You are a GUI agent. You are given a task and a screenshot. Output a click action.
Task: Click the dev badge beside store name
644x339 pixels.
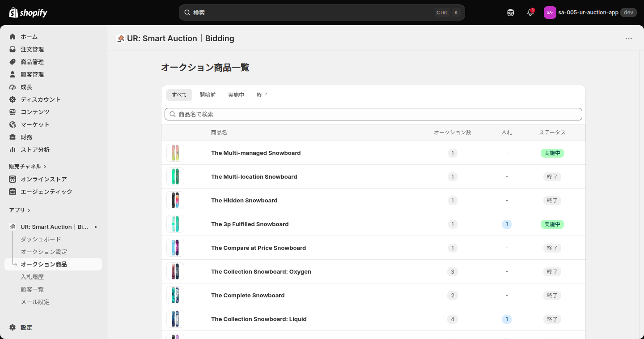[x=628, y=13]
